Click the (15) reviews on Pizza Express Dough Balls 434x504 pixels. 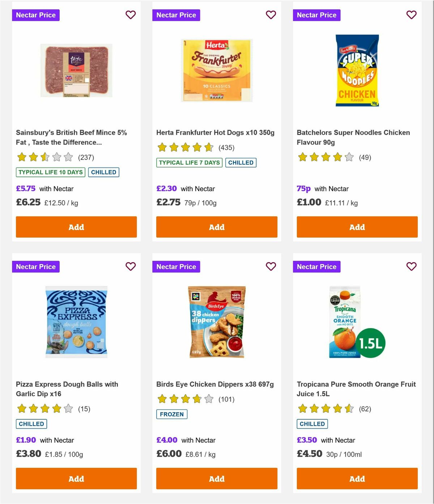pos(84,409)
